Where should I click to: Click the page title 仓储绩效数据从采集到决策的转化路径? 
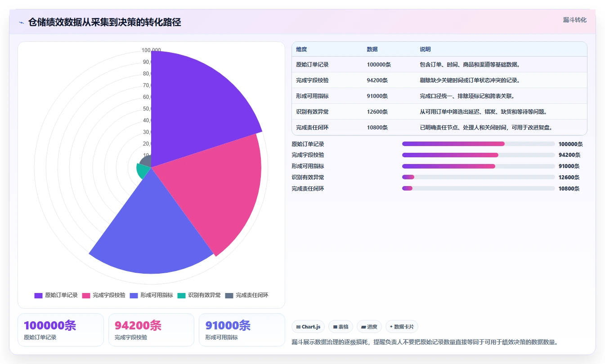point(105,22)
